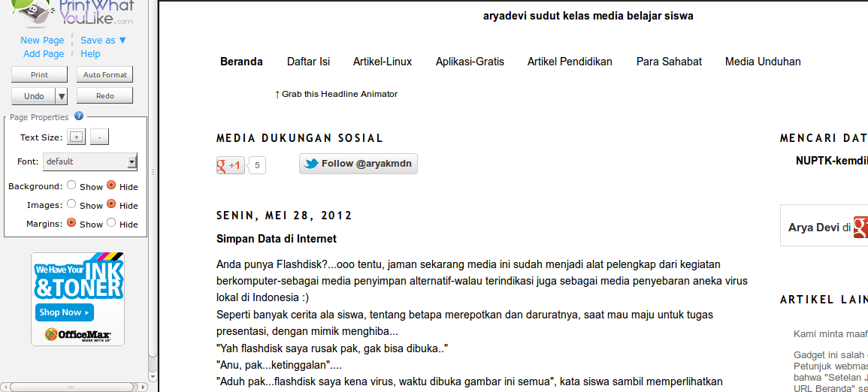The width and height of the screenshot is (868, 392).
Task: Click the Arya Devi profile name
Action: [814, 228]
